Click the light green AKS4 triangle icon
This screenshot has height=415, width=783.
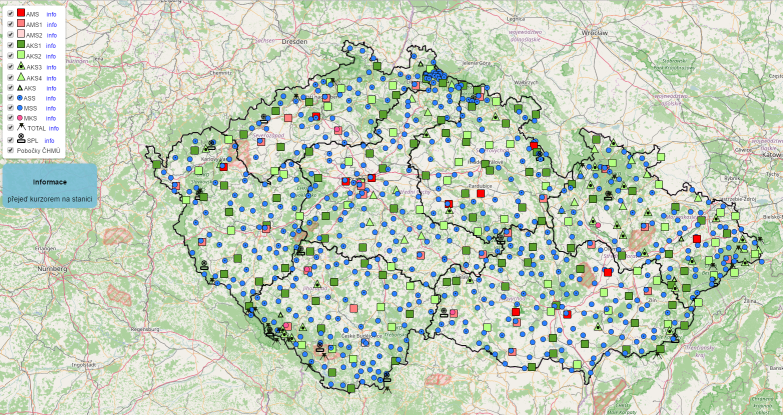[x=21, y=77]
